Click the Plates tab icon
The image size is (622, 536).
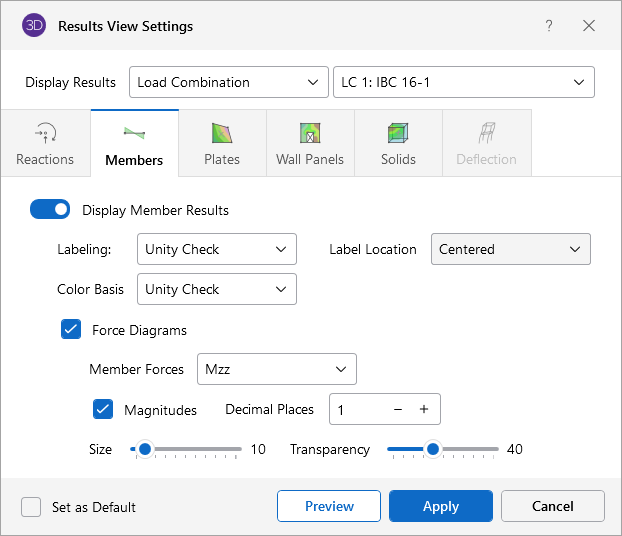click(x=222, y=133)
